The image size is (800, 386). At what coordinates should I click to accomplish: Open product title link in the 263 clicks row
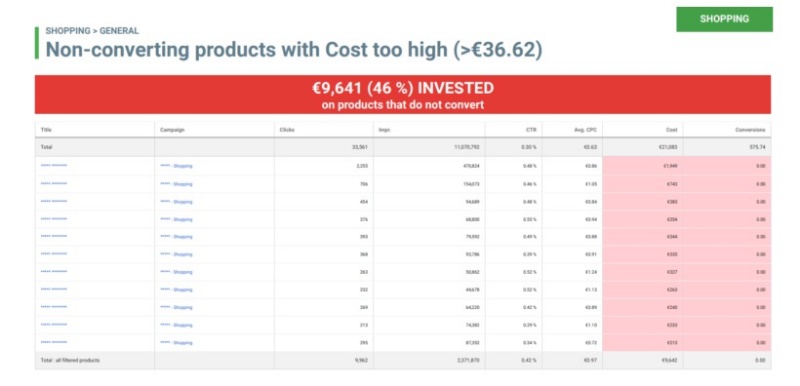[x=54, y=271]
